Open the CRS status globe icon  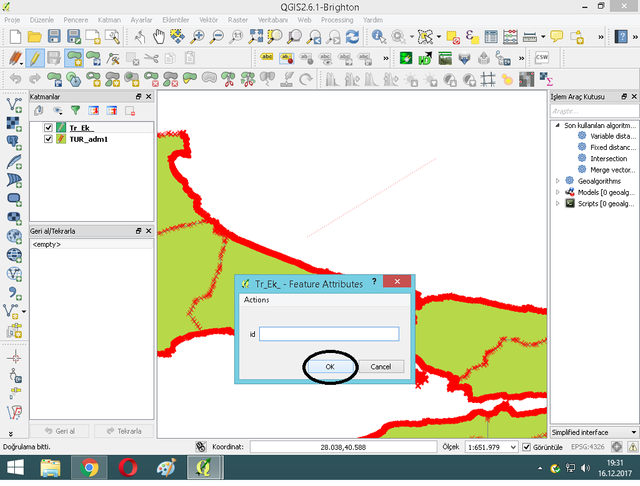617,447
